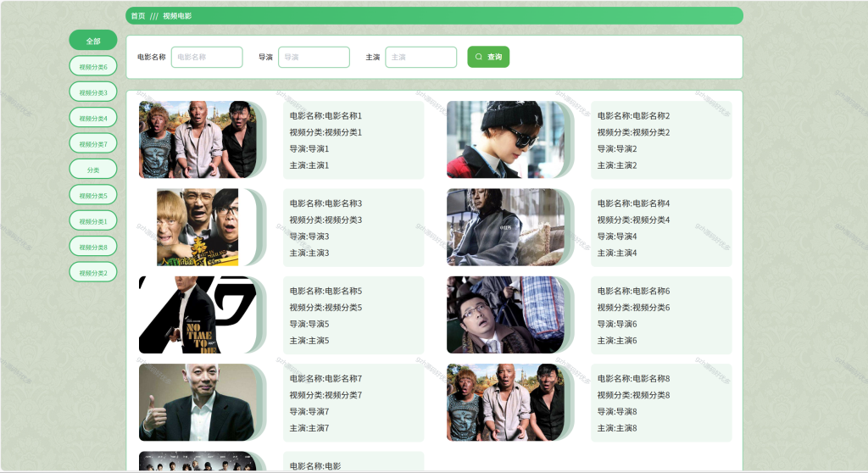Open the 电影名称1 movie poster thumbnail
The height and width of the screenshot is (473, 868).
point(198,140)
